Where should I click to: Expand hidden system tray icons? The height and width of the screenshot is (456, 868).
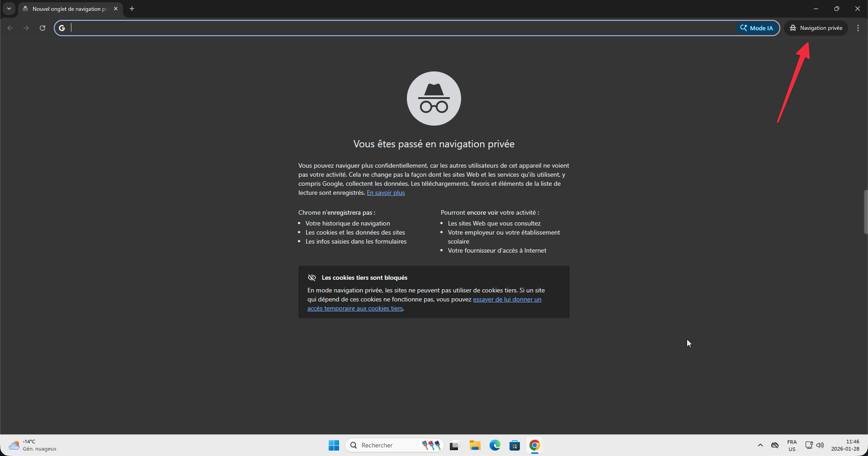coord(760,445)
